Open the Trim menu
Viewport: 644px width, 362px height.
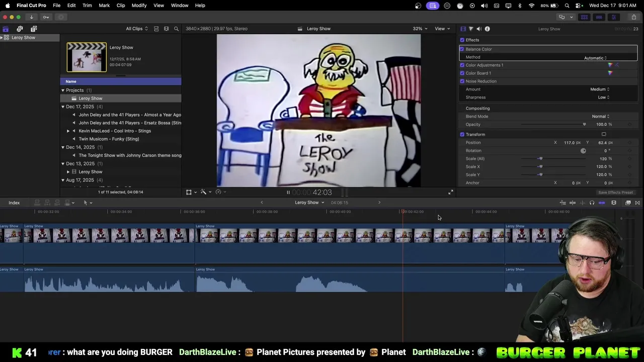(87, 5)
